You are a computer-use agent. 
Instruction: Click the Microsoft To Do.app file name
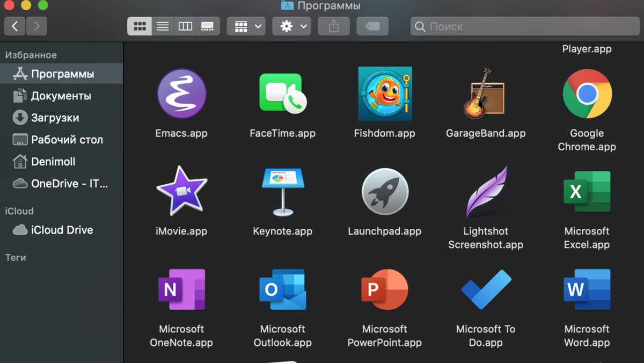486,336
